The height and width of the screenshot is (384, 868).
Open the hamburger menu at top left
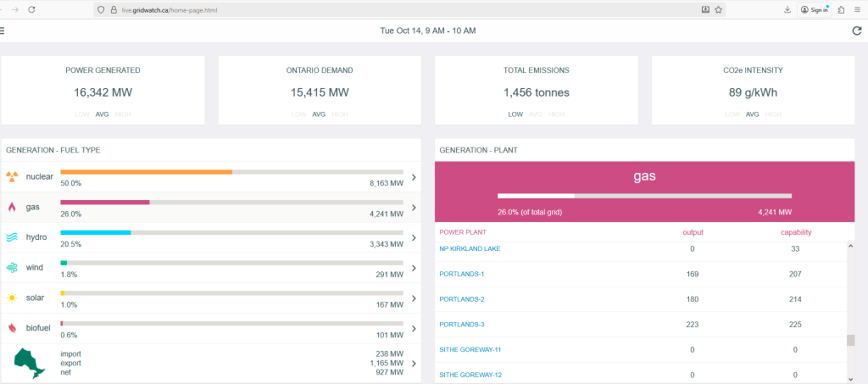(x=3, y=31)
